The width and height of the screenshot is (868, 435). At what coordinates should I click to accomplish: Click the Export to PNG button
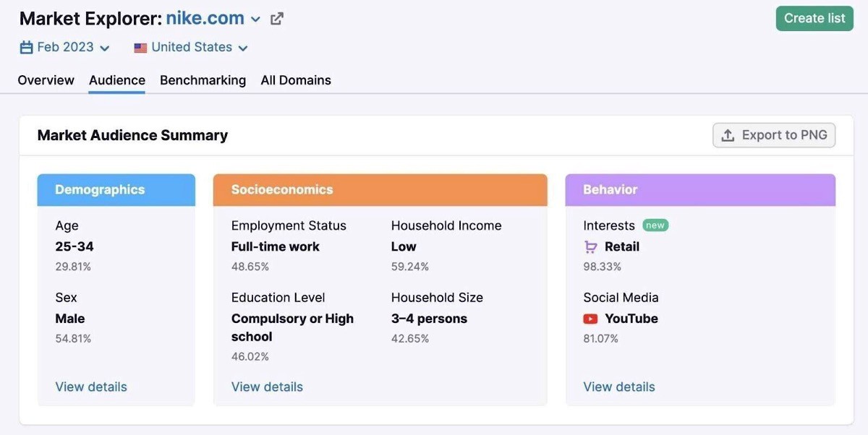[774, 135]
